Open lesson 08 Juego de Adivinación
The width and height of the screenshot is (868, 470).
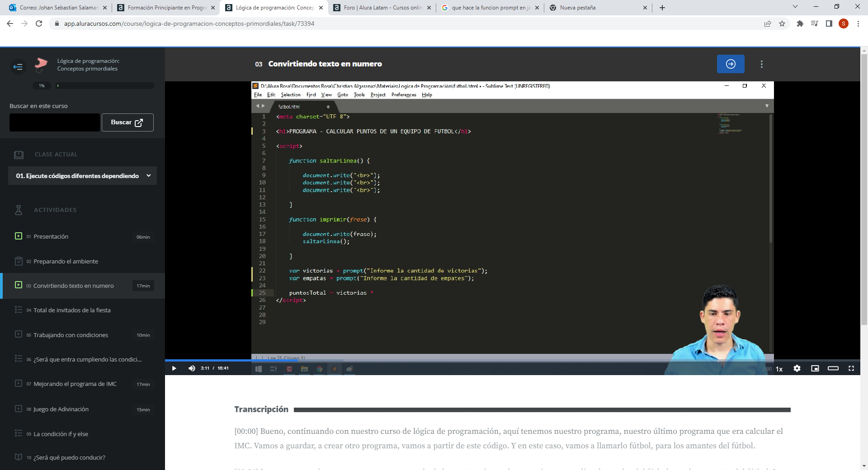83,409
